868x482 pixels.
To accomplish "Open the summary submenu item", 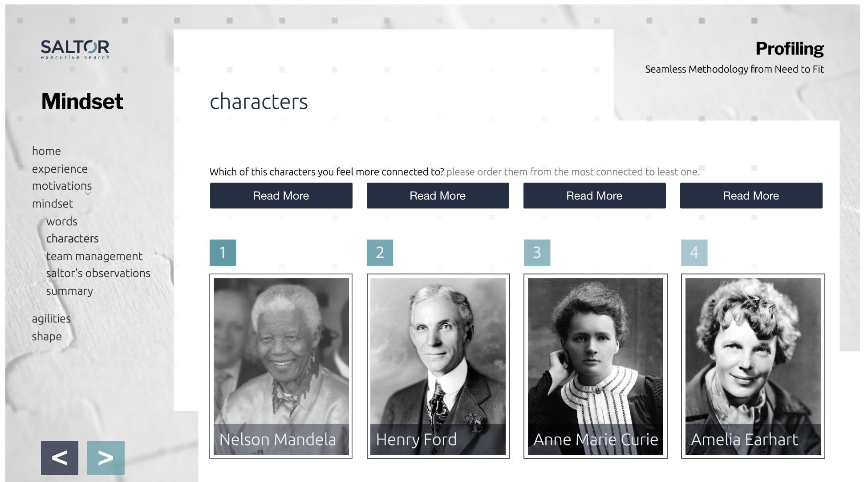I will click(69, 291).
